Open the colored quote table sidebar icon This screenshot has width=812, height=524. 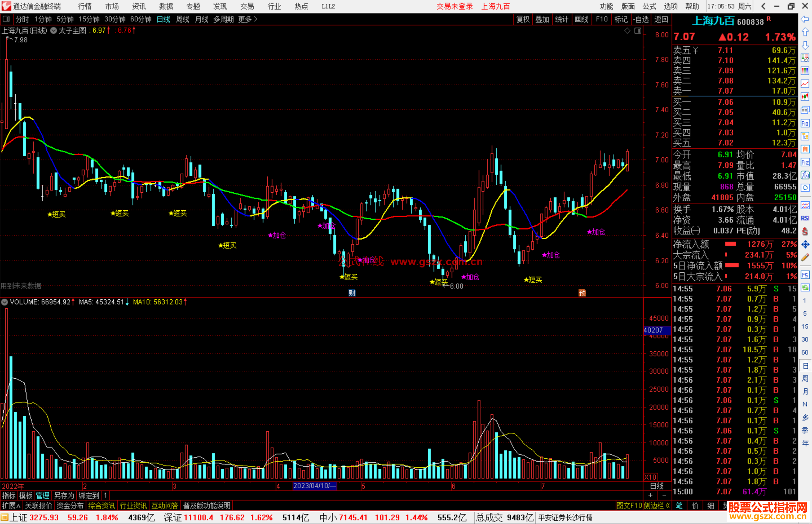click(805, 71)
